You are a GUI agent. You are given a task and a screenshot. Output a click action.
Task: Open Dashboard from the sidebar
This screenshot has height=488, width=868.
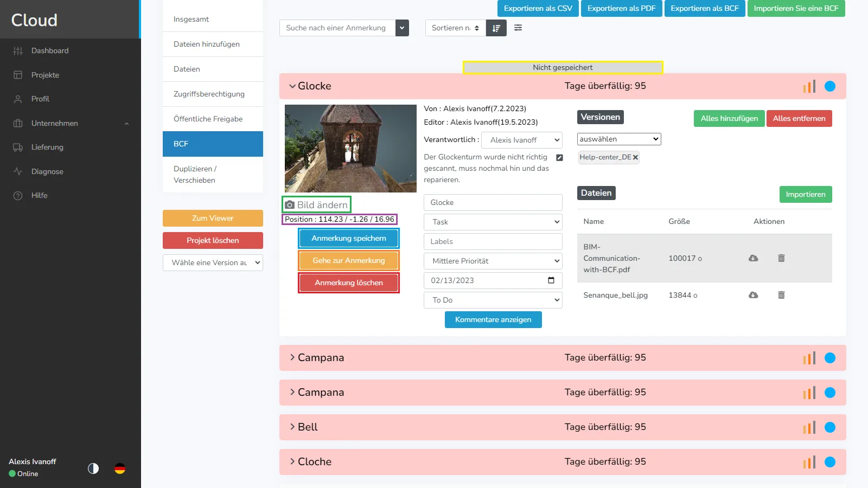pyautogui.click(x=50, y=50)
